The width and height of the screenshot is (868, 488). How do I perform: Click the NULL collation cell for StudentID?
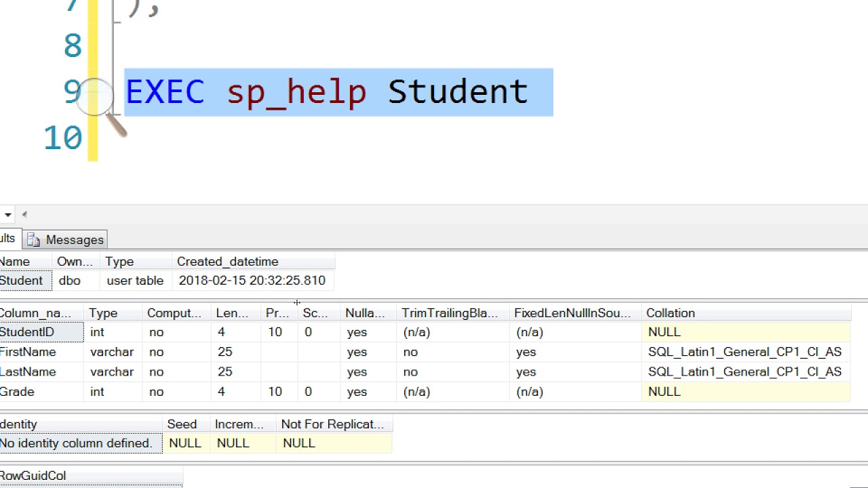pyautogui.click(x=746, y=332)
